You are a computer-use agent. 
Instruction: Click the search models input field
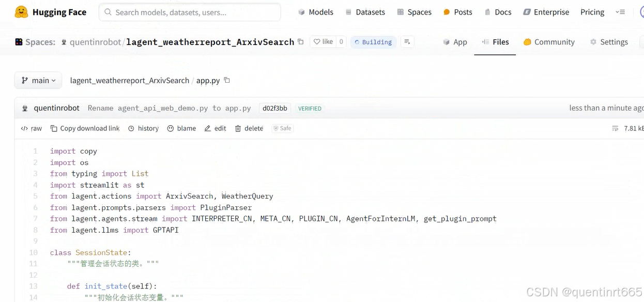click(x=190, y=12)
